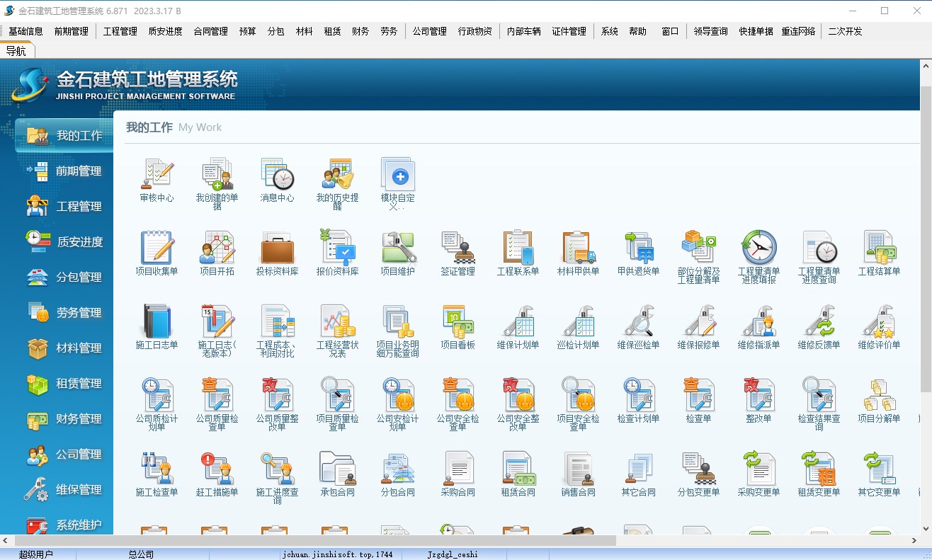The image size is (932, 560).
Task: Open the 签证管理 icon
Action: point(458,248)
